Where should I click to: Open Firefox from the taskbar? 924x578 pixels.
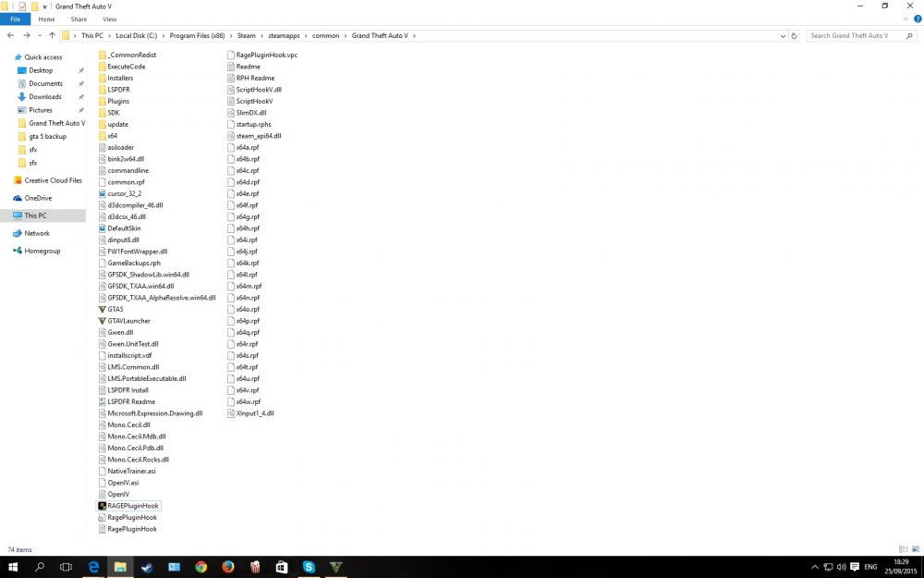point(228,568)
